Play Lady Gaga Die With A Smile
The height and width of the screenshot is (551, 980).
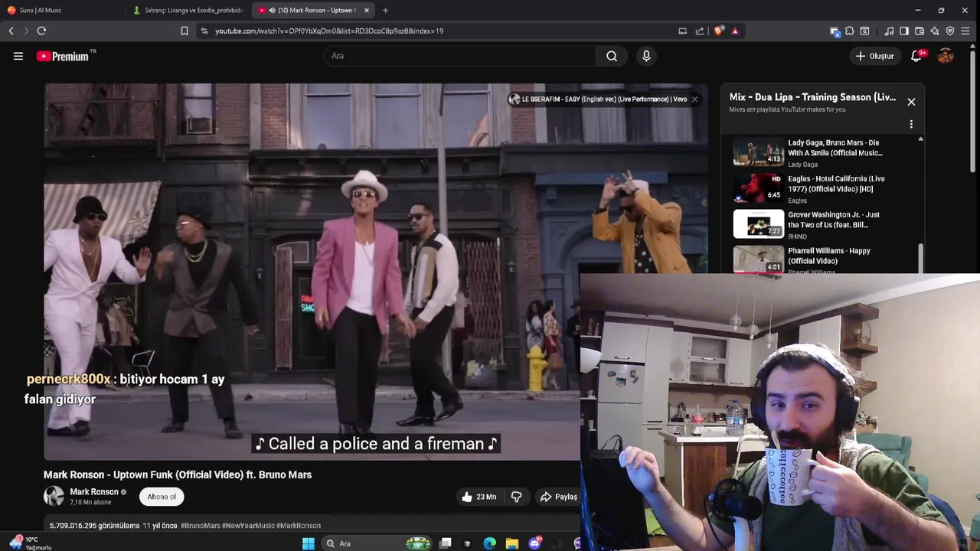822,152
